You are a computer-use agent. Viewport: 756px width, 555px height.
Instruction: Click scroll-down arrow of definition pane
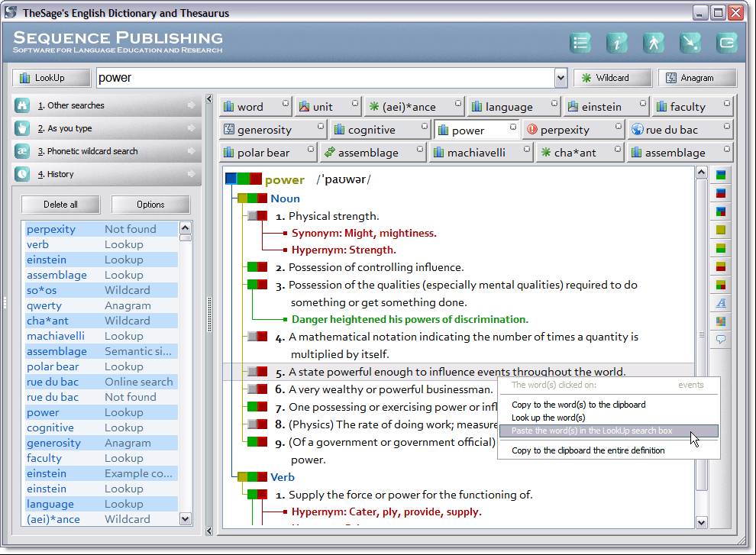pos(702,522)
